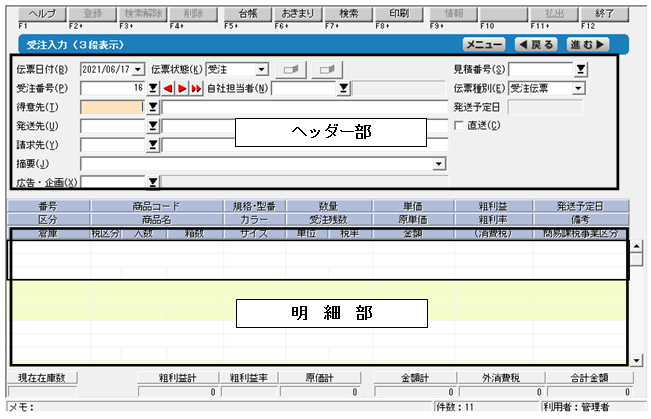Screen dimensions: 651x419
Task: Open 得意先 lookup arrow
Action: coord(153,107)
